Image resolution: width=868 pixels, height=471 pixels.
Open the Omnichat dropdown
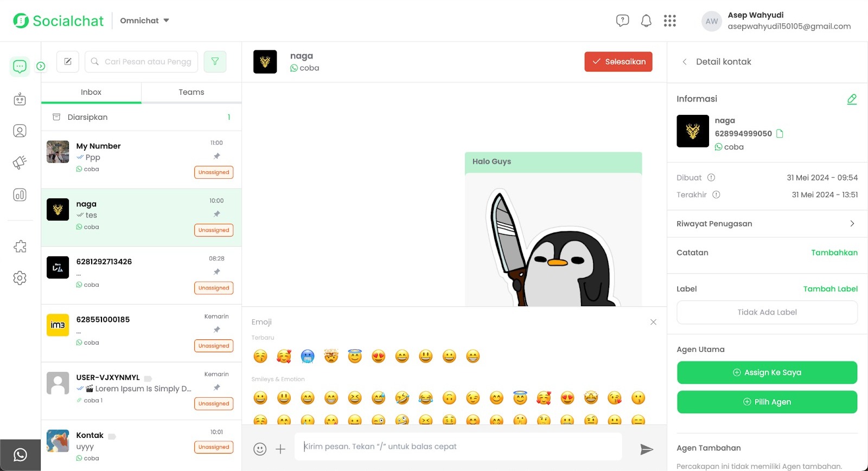point(144,21)
